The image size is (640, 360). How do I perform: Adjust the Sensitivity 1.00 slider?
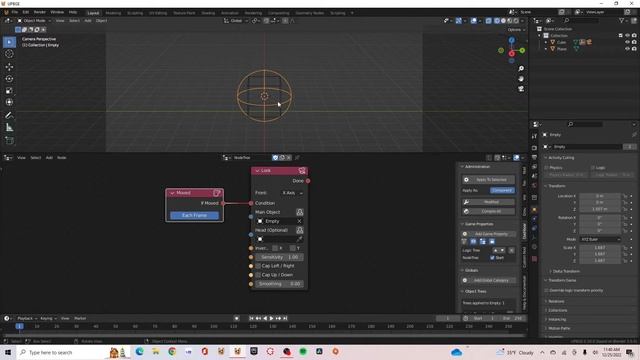pyautogui.click(x=279, y=257)
